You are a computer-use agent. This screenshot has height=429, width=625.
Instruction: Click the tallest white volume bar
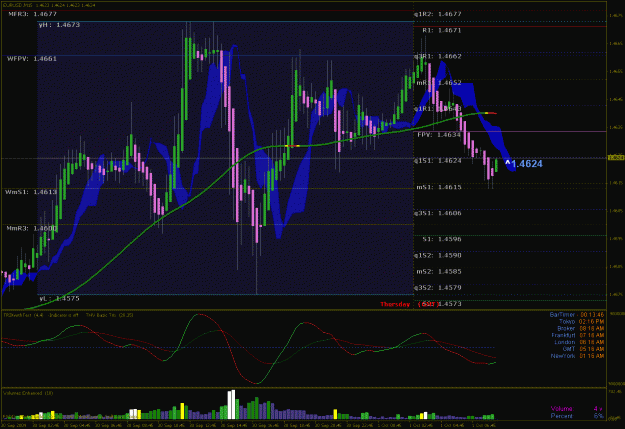[231, 404]
